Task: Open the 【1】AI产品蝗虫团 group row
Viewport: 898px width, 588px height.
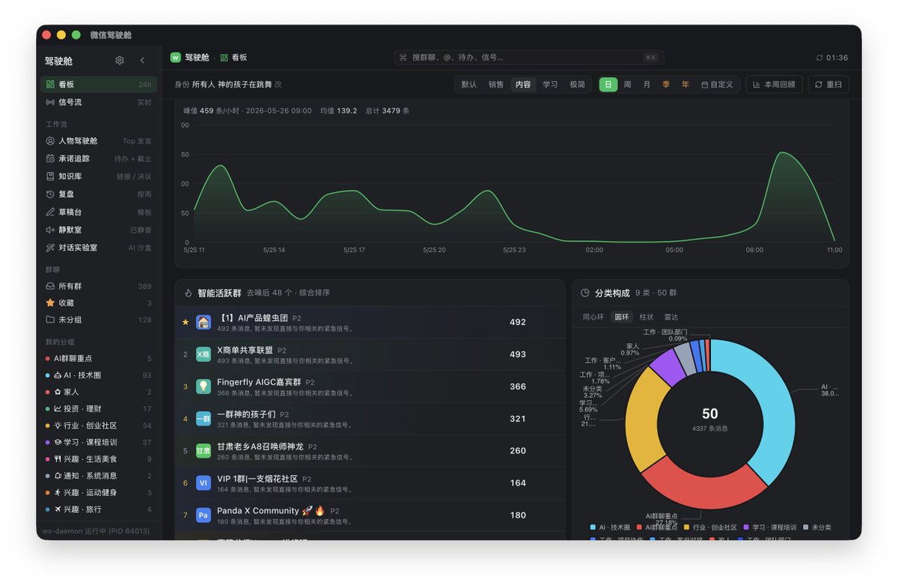Action: 370,322
